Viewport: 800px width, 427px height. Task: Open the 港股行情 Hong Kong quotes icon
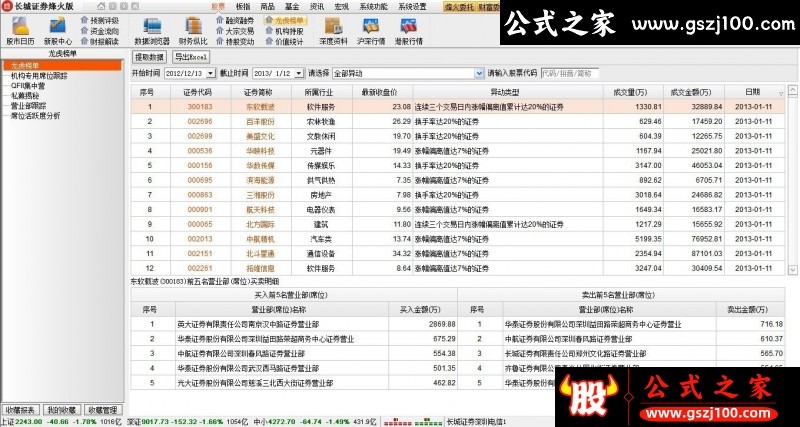[409, 31]
